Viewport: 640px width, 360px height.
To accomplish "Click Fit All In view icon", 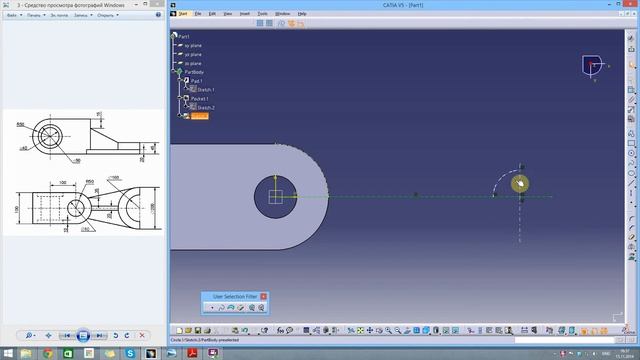I will pos(360,331).
